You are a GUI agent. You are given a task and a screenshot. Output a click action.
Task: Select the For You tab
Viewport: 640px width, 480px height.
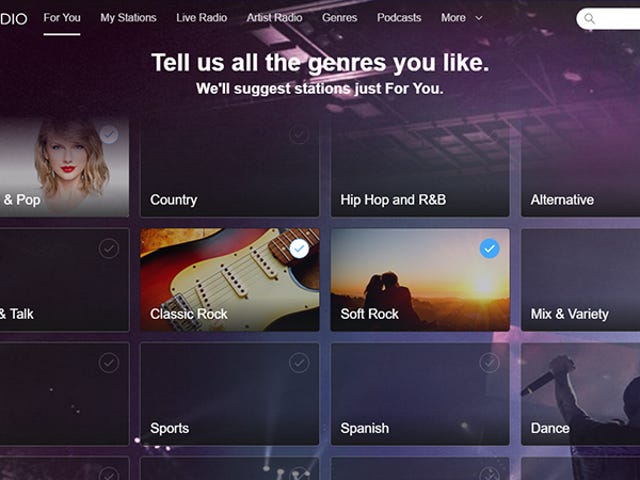[62, 18]
